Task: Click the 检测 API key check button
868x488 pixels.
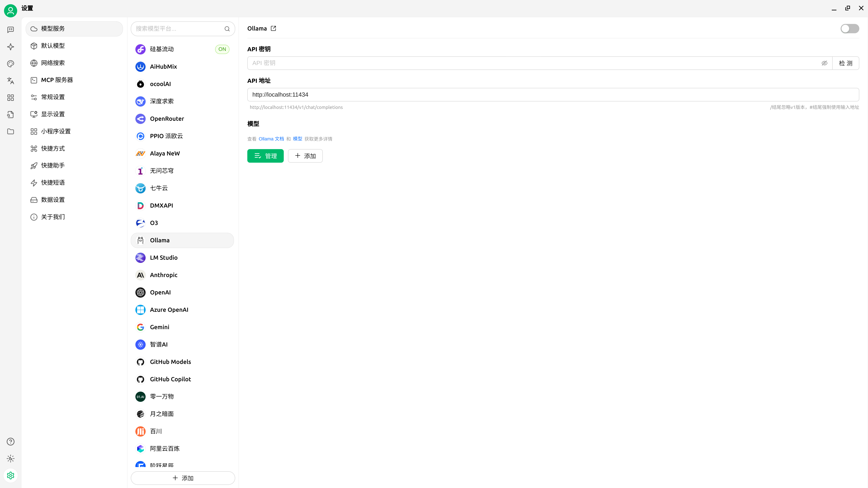Action: click(845, 63)
